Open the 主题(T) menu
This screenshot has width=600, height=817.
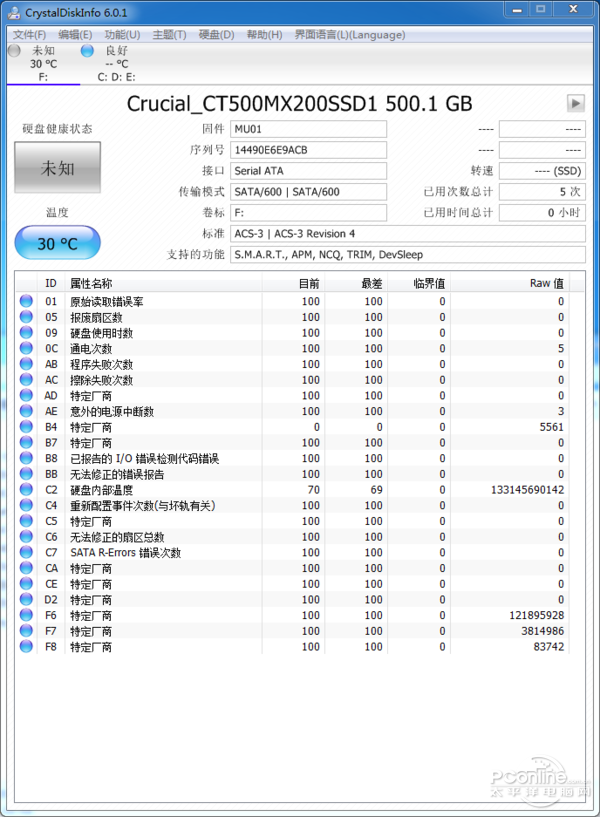coord(169,35)
